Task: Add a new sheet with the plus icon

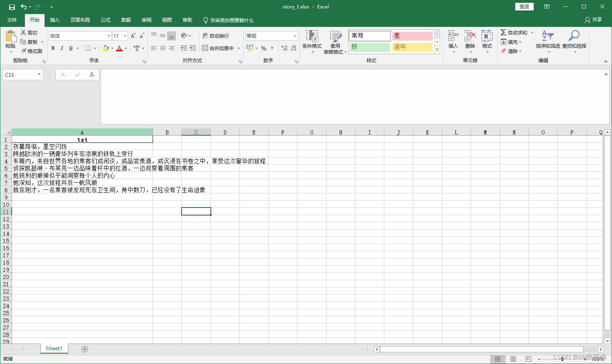Action: point(85,349)
